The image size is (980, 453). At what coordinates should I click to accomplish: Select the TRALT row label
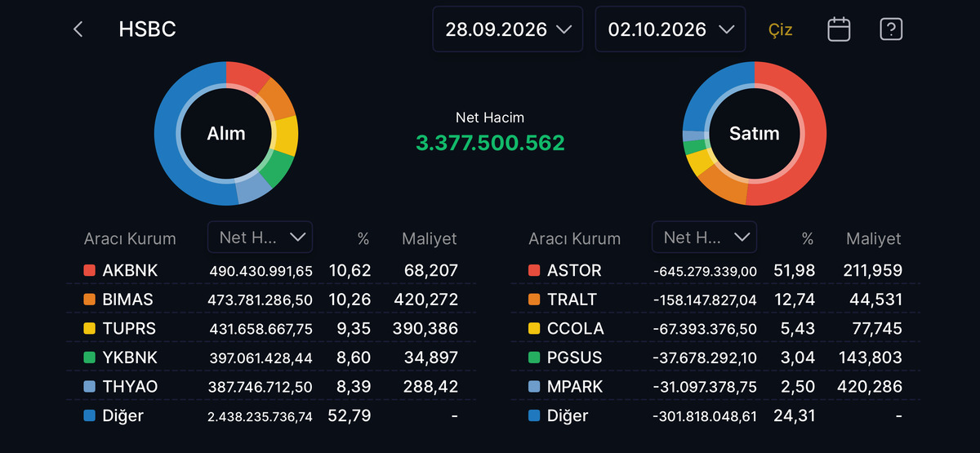coord(572,300)
